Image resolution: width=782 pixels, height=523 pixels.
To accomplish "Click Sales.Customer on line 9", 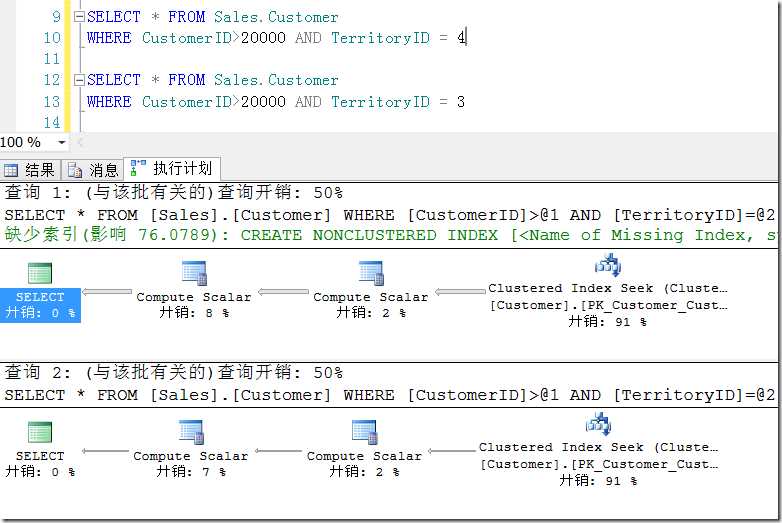I will coord(276,17).
